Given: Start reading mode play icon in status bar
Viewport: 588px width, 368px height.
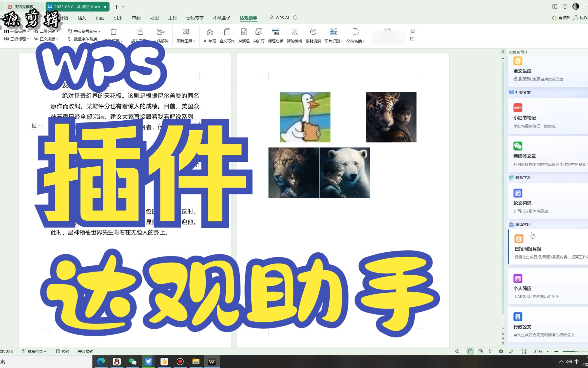Looking at the screenshot, I should (x=491, y=351).
